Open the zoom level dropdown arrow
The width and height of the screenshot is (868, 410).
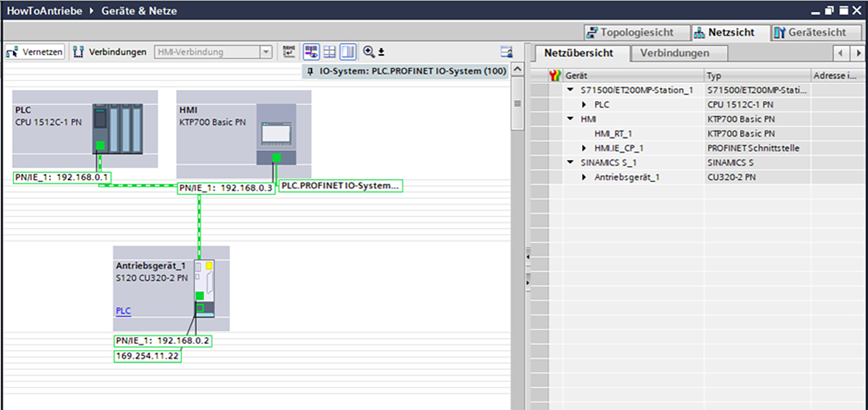point(381,53)
